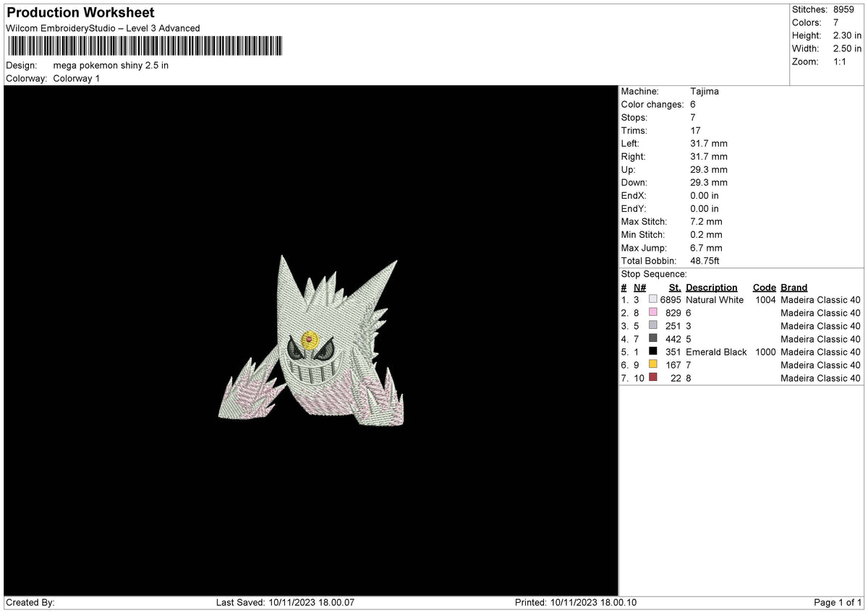Click 'Page 1 of 1' in footer

(x=838, y=603)
